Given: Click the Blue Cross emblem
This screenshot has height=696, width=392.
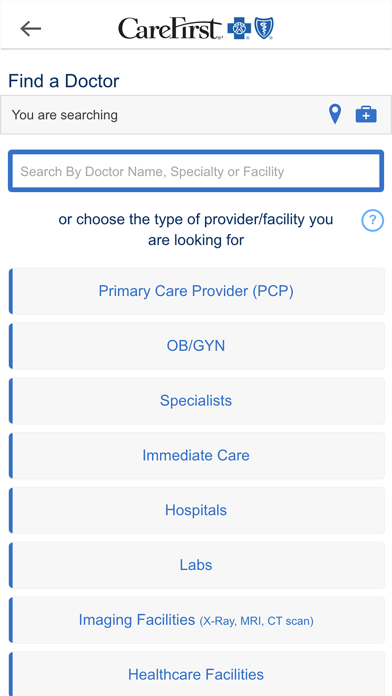Looking at the screenshot, I should 239,28.
